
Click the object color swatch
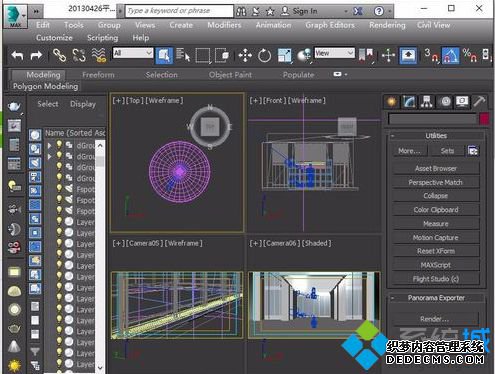(484, 119)
